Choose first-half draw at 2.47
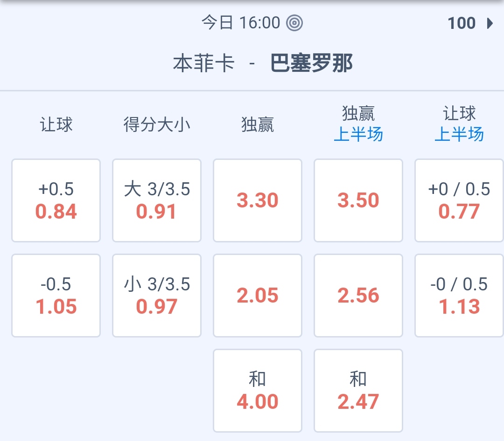504x441 pixels. [x=358, y=391]
